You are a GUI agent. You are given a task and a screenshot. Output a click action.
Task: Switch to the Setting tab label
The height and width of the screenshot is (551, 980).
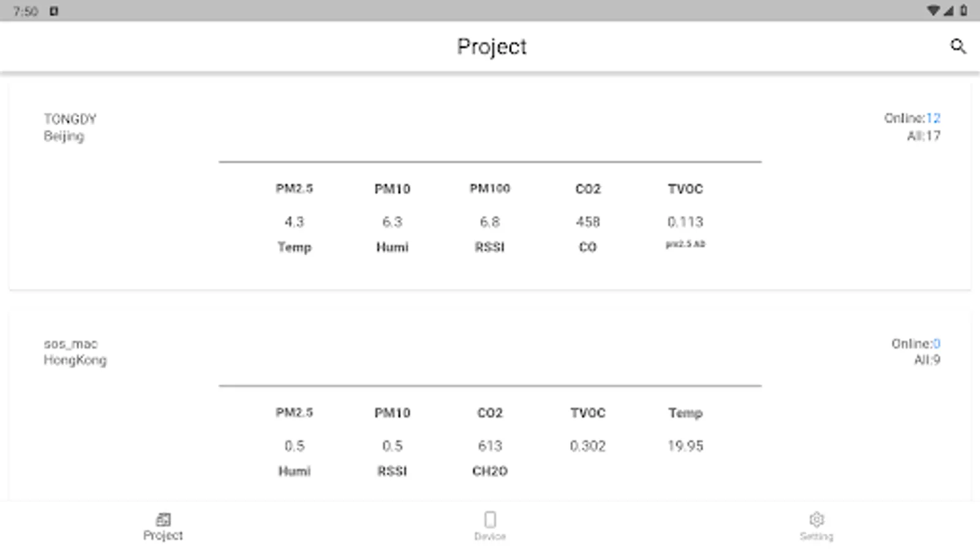pos(816,536)
